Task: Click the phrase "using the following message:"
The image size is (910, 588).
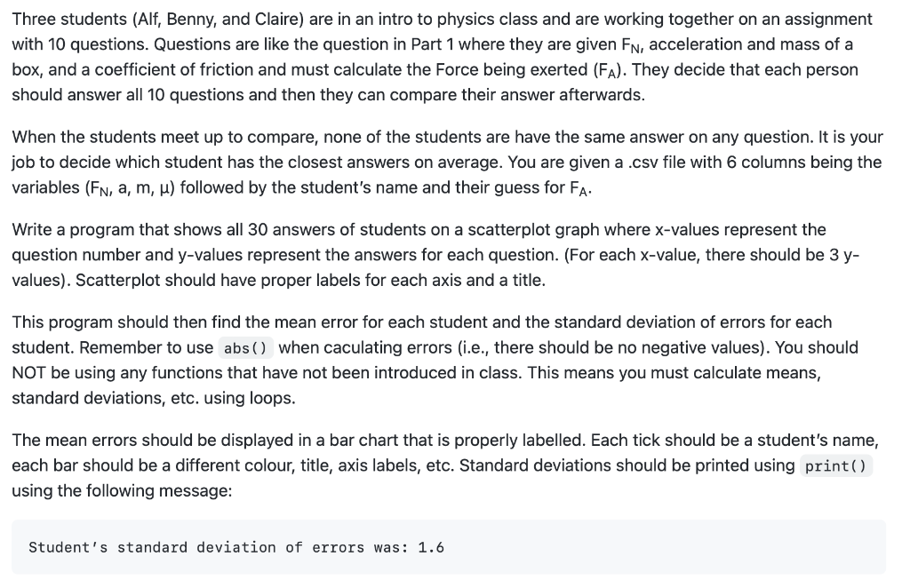Action: pyautogui.click(x=122, y=491)
